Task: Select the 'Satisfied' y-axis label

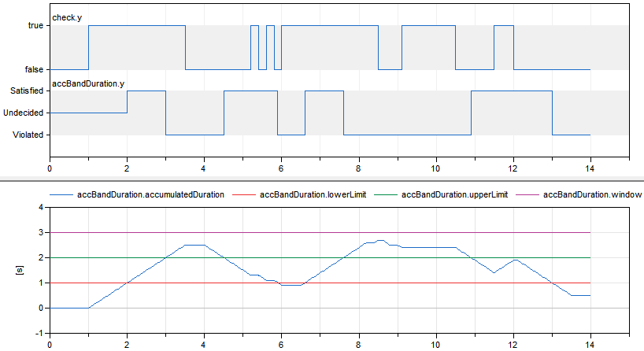Action: click(x=25, y=91)
